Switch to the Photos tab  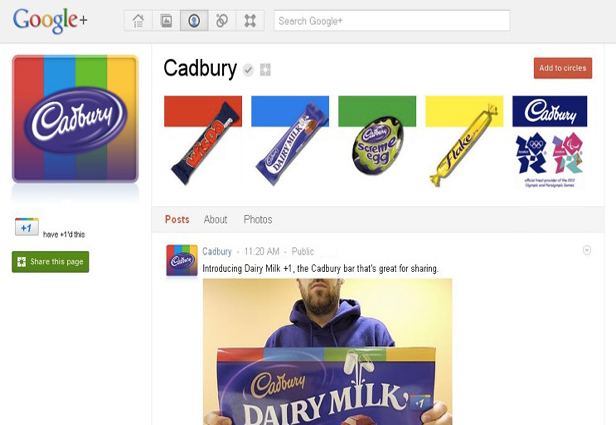[x=258, y=219]
